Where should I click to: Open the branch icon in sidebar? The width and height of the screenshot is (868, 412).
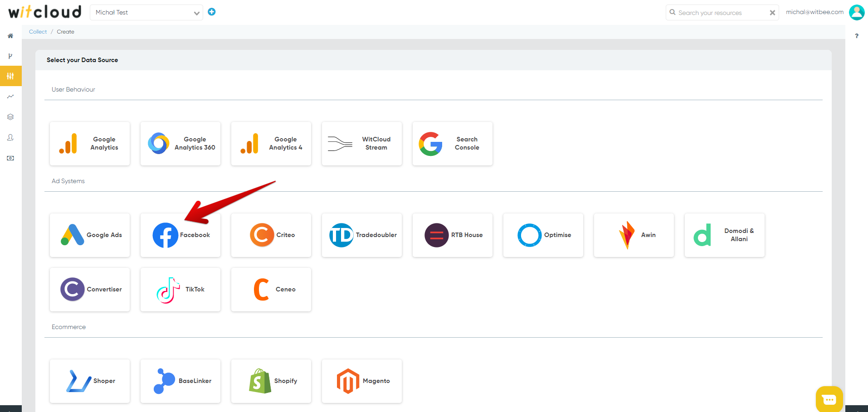click(x=10, y=56)
